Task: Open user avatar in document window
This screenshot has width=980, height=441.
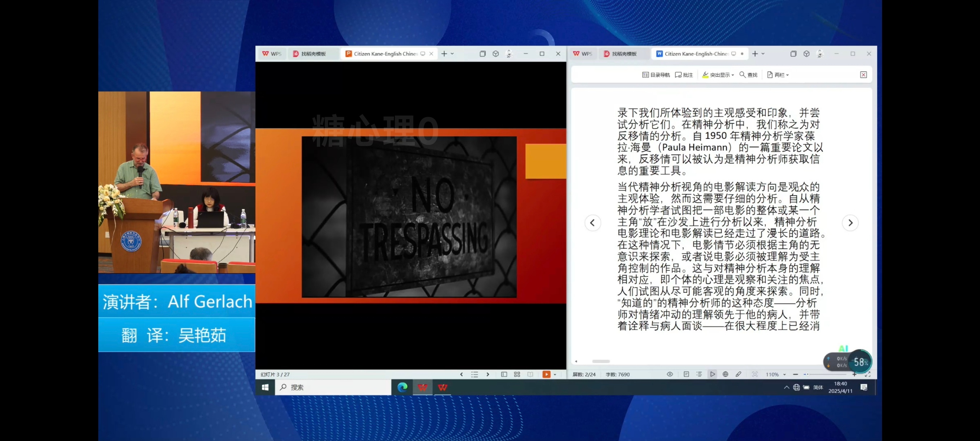Action: [820, 53]
